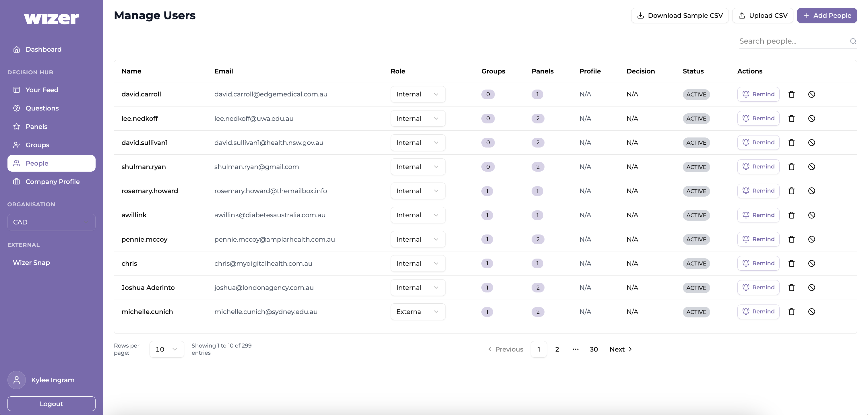Click Kylee Ingram avatar icon
Image resolution: width=868 pixels, height=415 pixels.
pos(17,380)
